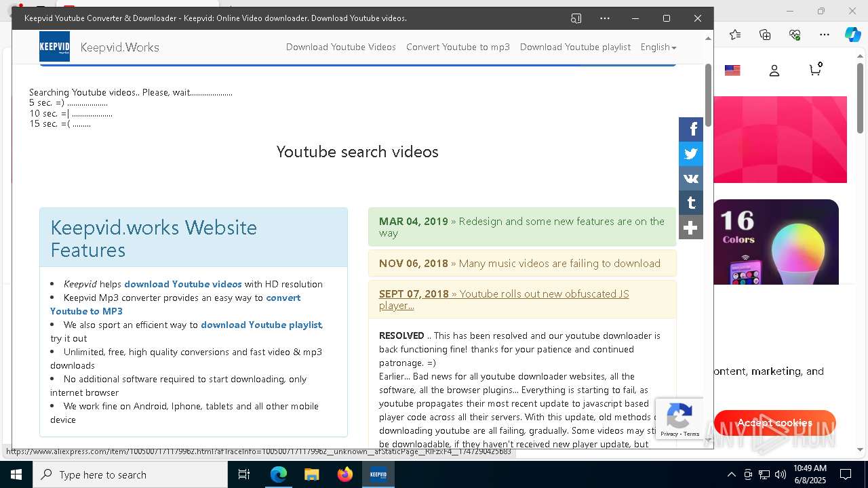Image resolution: width=868 pixels, height=488 pixels.
Task: Click 'Youtube search videos' heading
Action: pos(357,151)
